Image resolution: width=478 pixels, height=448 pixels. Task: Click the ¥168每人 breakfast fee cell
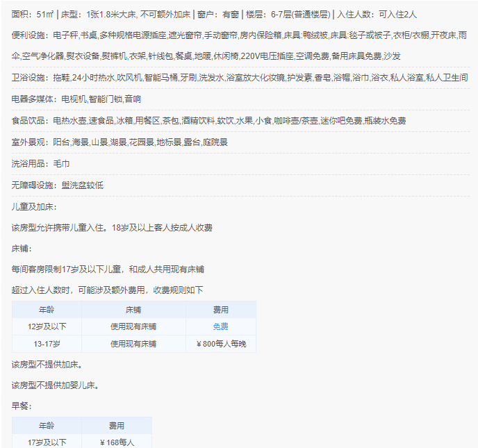point(117,442)
